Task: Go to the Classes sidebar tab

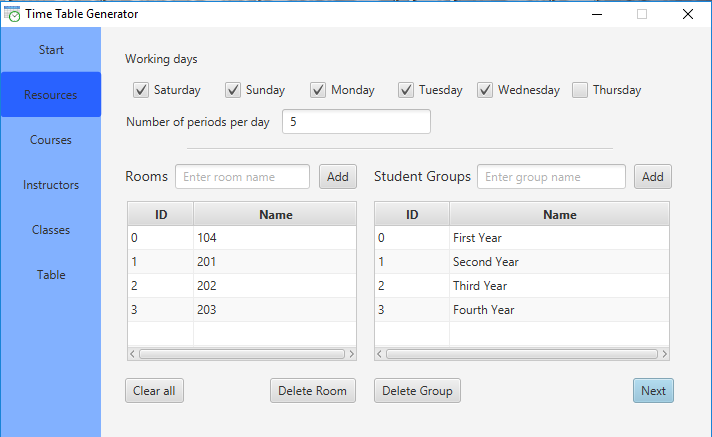Action: 50,230
